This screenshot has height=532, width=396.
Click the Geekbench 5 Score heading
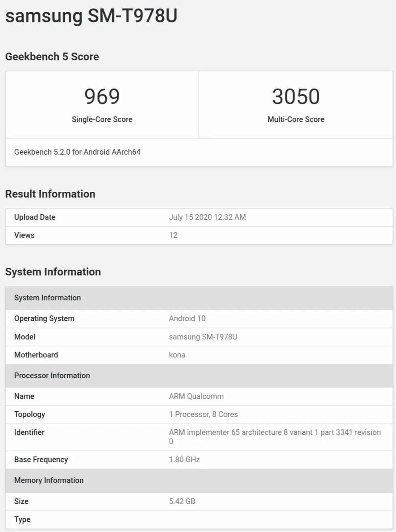click(x=52, y=57)
